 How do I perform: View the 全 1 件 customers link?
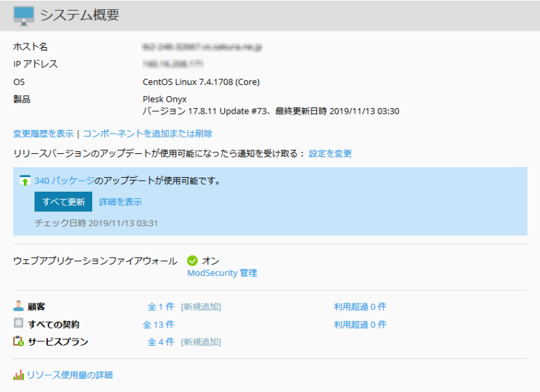pos(160,307)
